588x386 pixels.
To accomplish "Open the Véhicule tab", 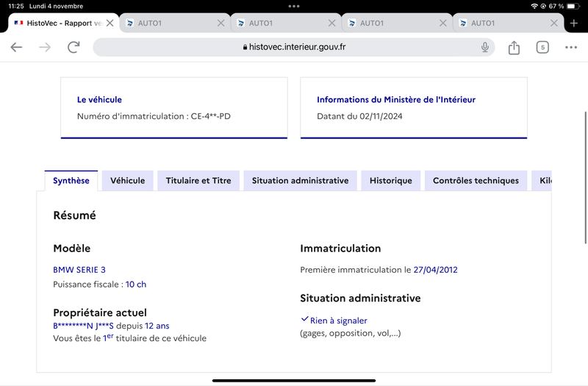I will point(127,181).
